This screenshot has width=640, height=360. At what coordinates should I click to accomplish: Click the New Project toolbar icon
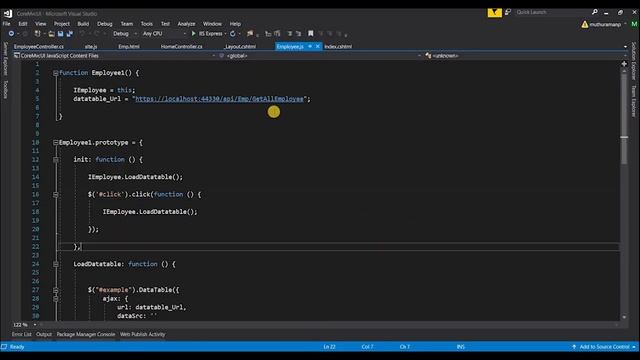point(38,33)
